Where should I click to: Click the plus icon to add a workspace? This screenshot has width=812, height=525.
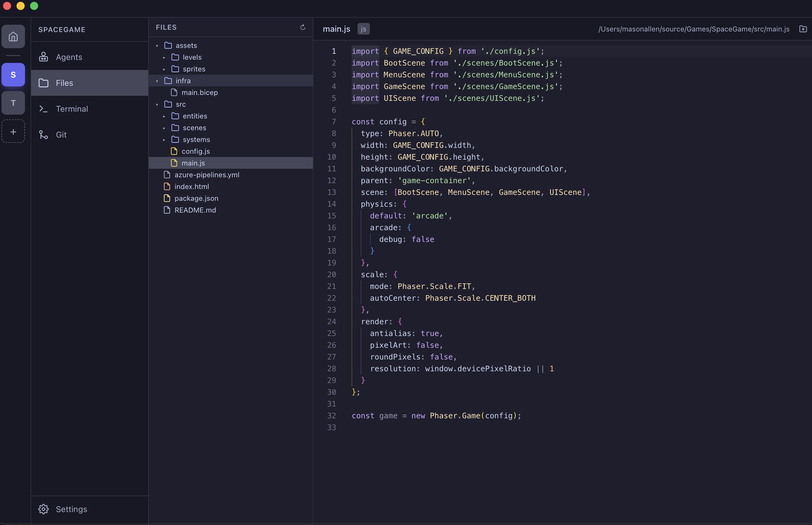tap(13, 131)
